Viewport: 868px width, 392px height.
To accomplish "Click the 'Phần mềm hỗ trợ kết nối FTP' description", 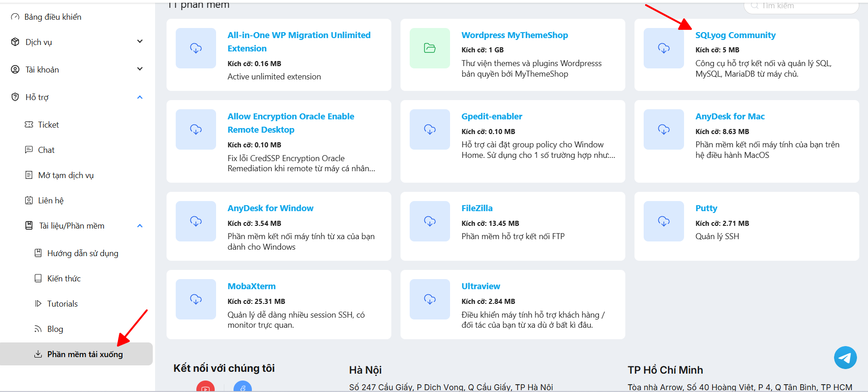I will click(x=513, y=236).
